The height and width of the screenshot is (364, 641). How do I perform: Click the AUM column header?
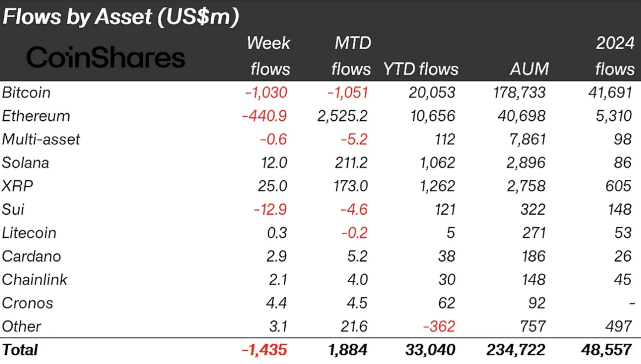pyautogui.click(x=529, y=69)
